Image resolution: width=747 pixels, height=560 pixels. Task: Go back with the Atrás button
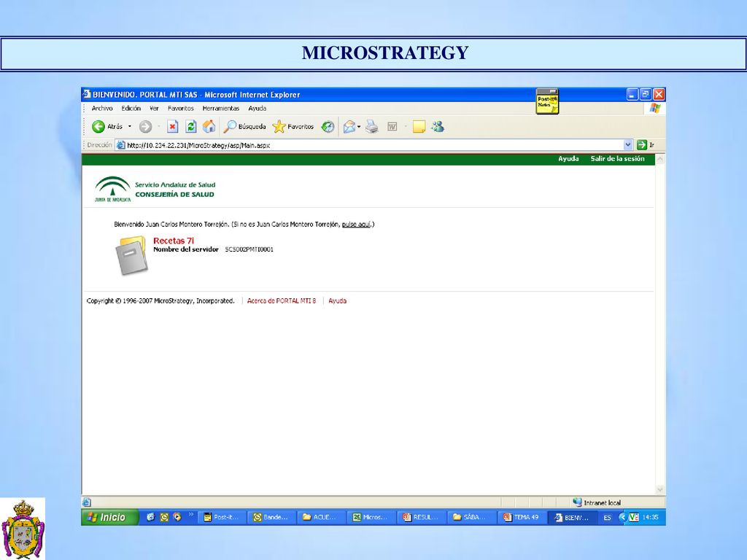[x=107, y=127]
